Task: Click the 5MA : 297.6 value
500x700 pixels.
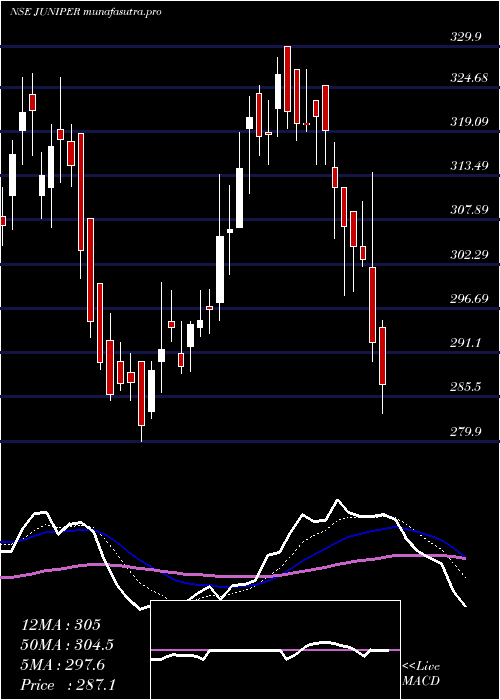Action: tap(63, 665)
